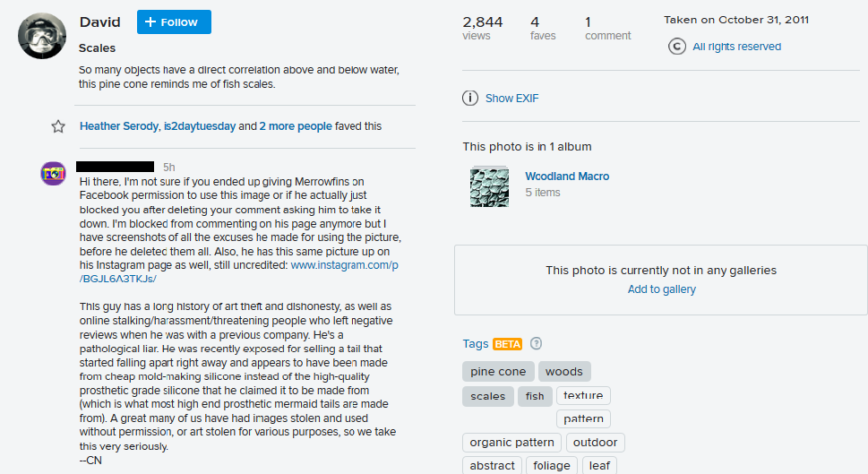868x474 pixels.
Task: Click the commenter's purple avatar icon
Action: (53, 174)
